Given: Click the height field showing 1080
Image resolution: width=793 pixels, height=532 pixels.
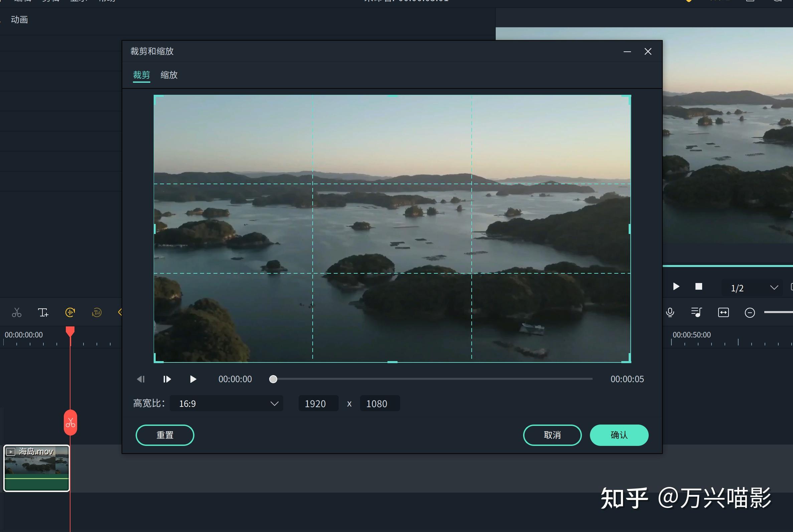Looking at the screenshot, I should point(379,404).
